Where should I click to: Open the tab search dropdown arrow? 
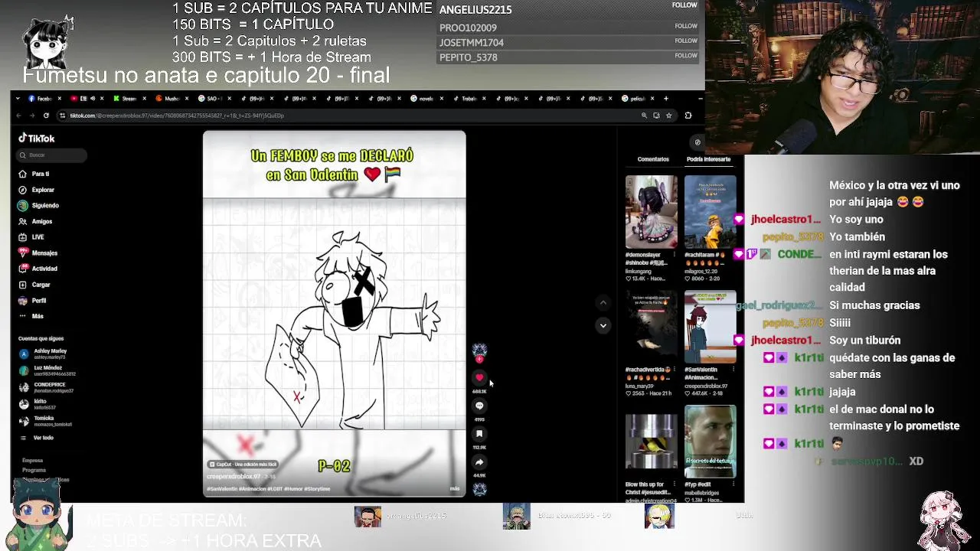(x=18, y=98)
